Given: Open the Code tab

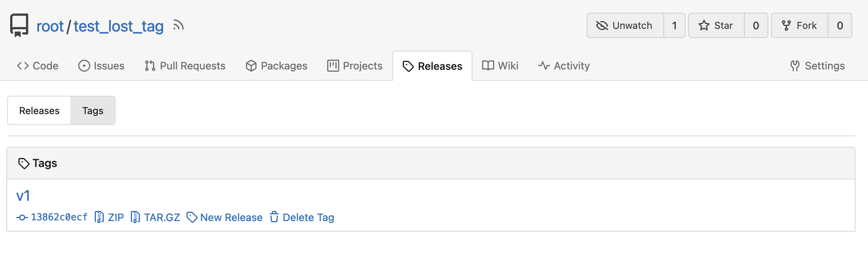Looking at the screenshot, I should point(38,66).
